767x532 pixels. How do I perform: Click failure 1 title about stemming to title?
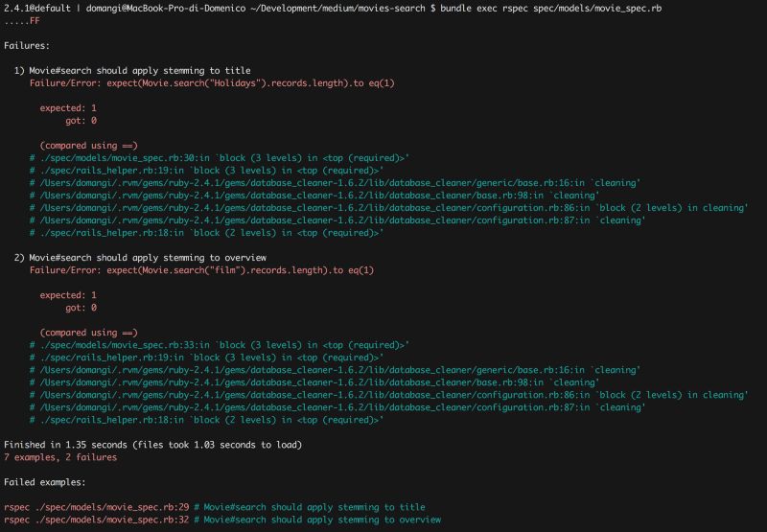coord(132,70)
